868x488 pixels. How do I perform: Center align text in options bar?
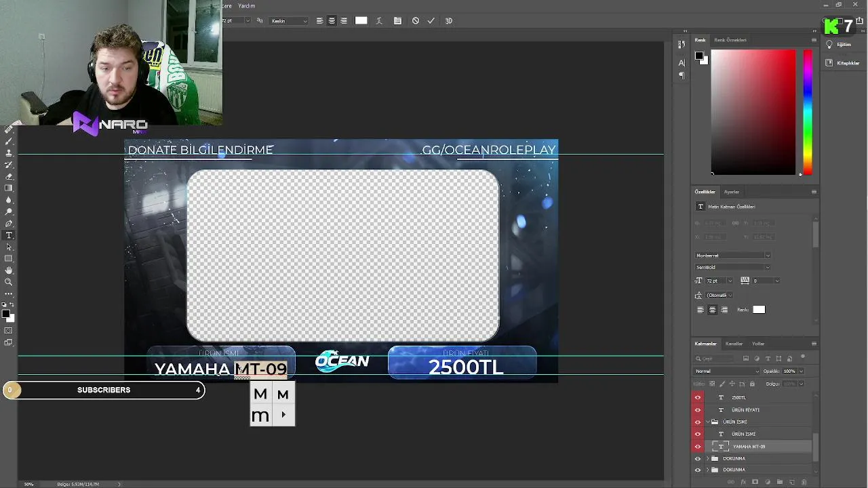(x=332, y=21)
